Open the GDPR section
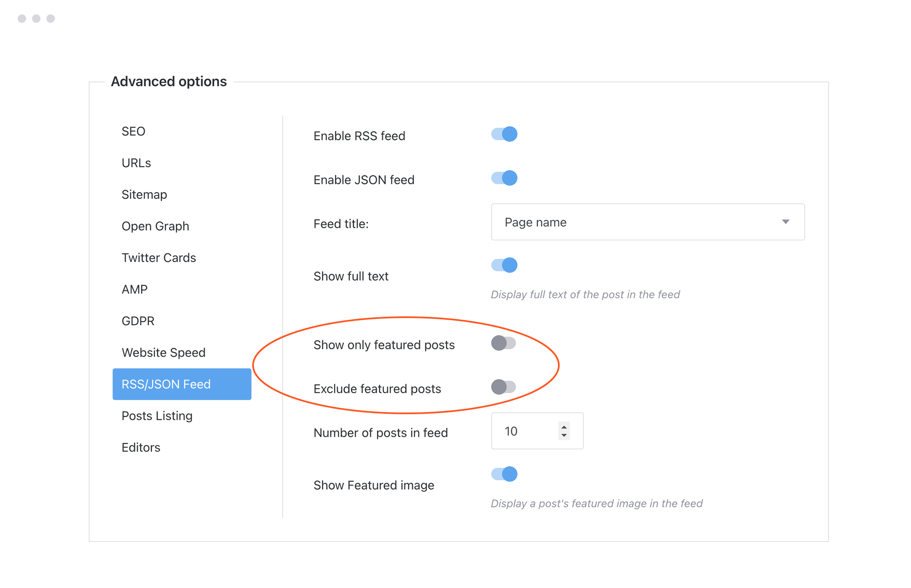The height and width of the screenshot is (588, 911). click(138, 321)
